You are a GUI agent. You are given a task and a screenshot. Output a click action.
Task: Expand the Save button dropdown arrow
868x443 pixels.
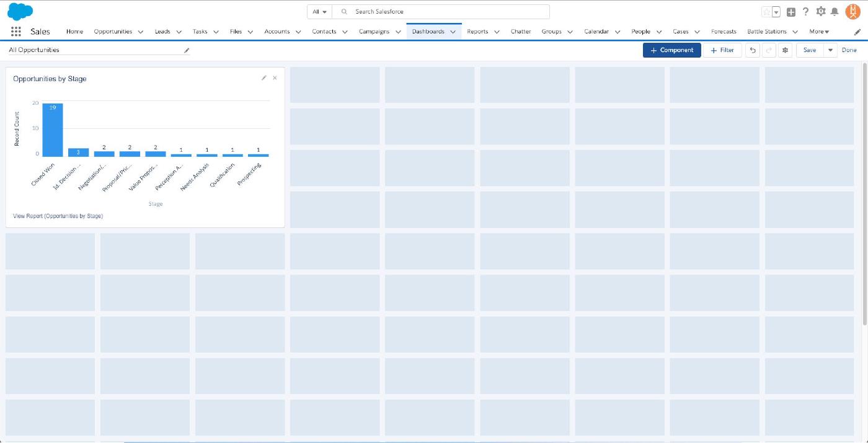tap(830, 50)
